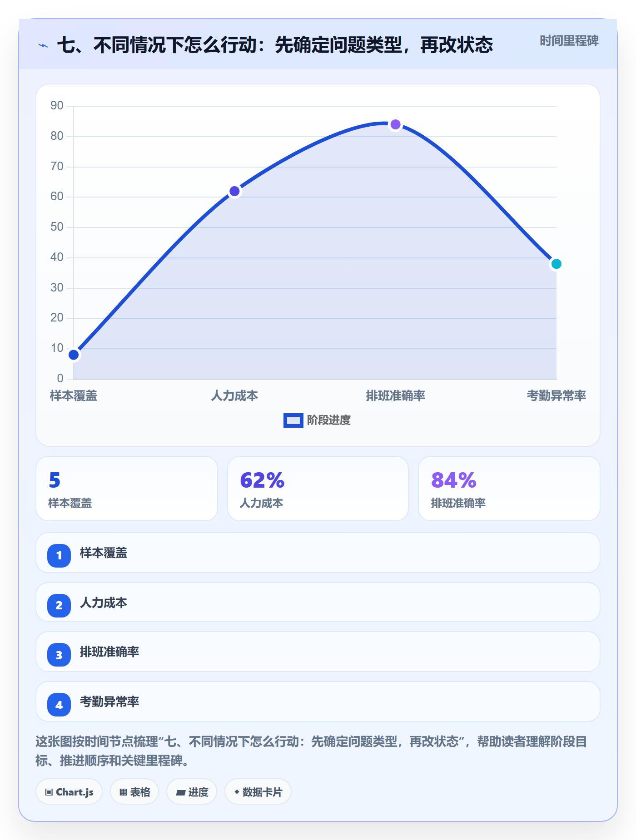The height and width of the screenshot is (840, 636).
Task: Click step badge number 1
Action: point(59,555)
